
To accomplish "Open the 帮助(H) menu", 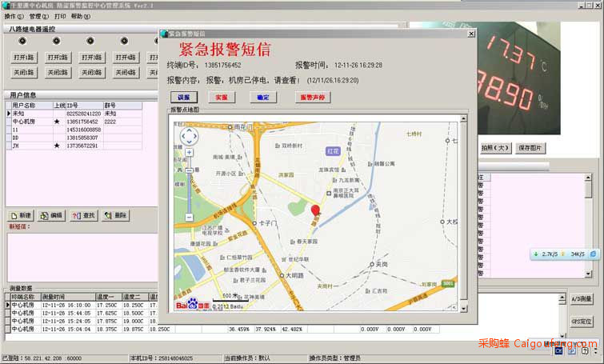I will [x=81, y=16].
